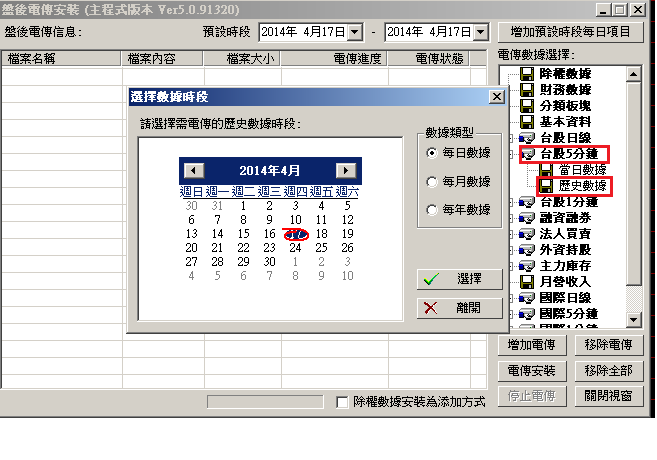Click the 台股日線 transfer icon

point(527,138)
